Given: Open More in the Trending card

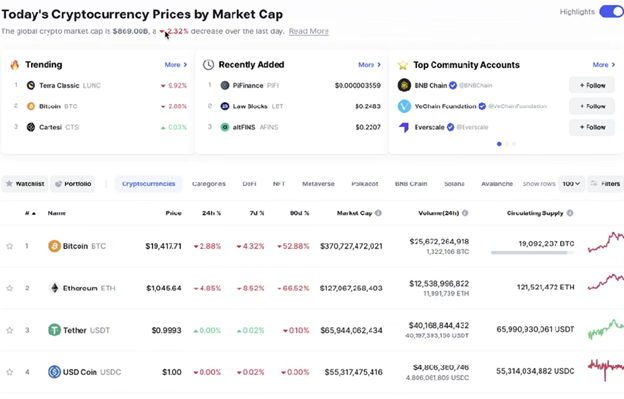Looking at the screenshot, I should pyautogui.click(x=176, y=65).
